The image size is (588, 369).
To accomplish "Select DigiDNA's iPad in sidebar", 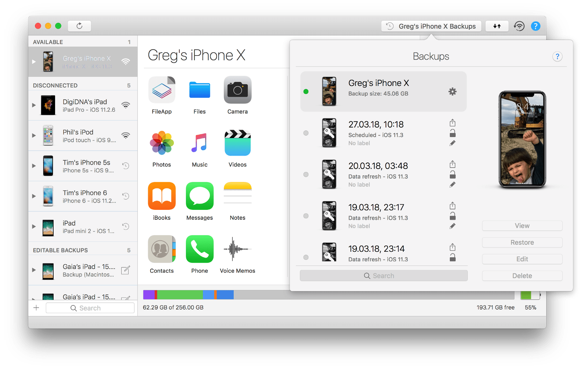I will pos(83,105).
